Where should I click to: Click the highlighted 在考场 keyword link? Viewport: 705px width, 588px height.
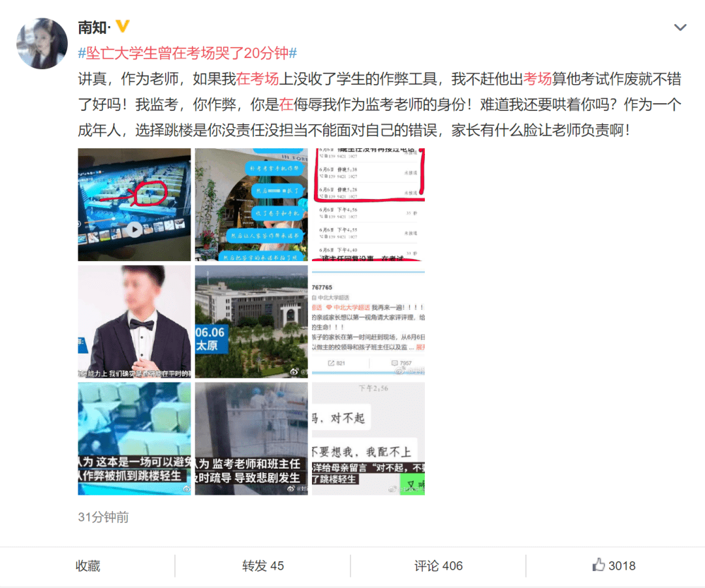257,79
